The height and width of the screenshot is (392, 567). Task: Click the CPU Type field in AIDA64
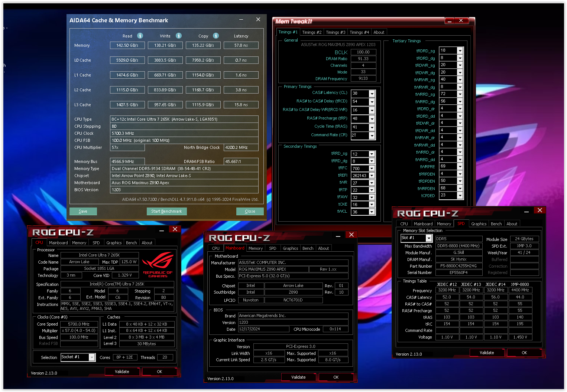pyautogui.click(x=184, y=119)
